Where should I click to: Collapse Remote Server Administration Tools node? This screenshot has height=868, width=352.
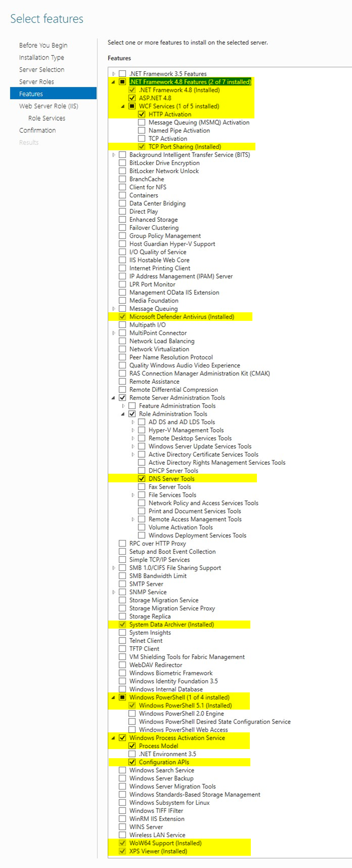click(x=114, y=398)
